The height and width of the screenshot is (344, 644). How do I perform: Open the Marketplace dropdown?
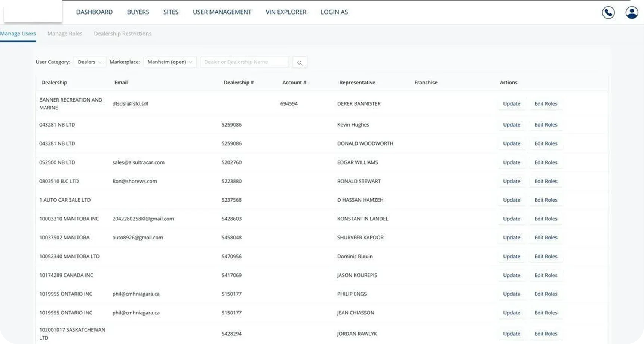(x=170, y=62)
